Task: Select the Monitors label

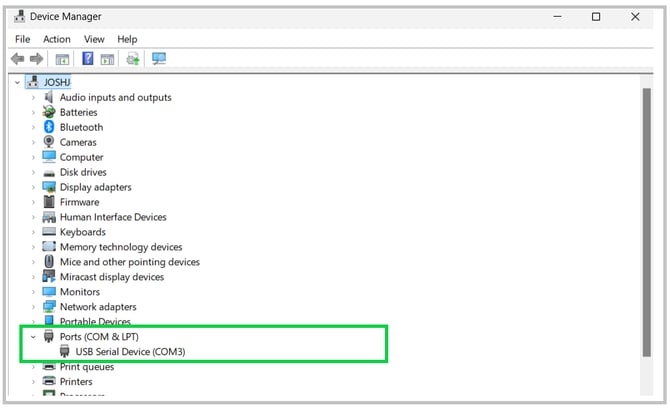Action: coord(80,292)
